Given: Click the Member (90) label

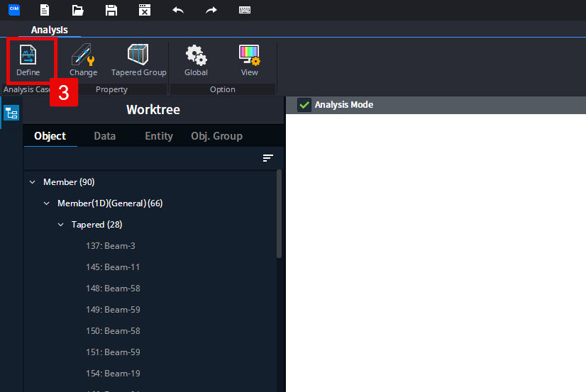Looking at the screenshot, I should (x=69, y=182).
